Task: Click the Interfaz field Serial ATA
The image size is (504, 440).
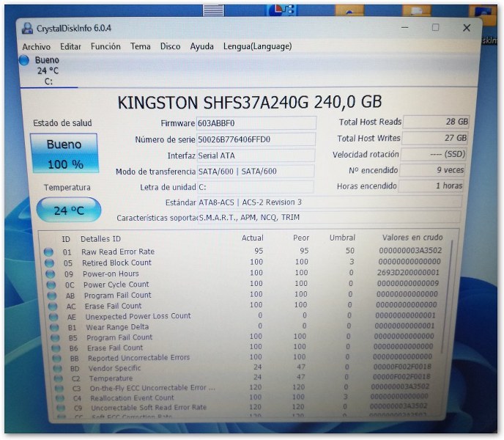Action: (x=255, y=155)
